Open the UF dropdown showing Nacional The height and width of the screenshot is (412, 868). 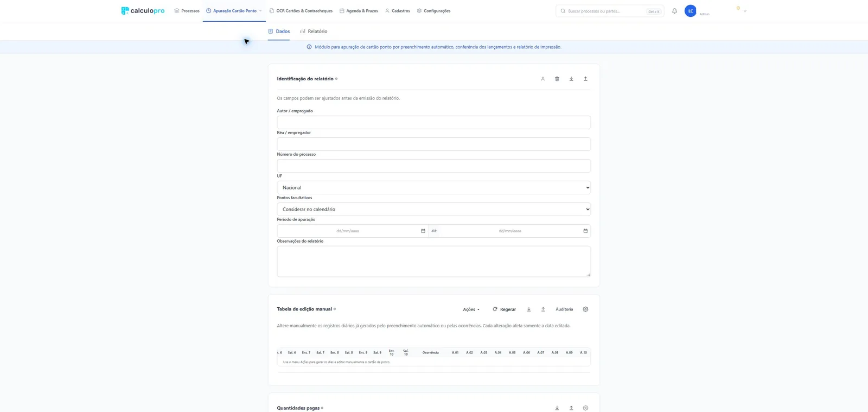click(x=433, y=187)
